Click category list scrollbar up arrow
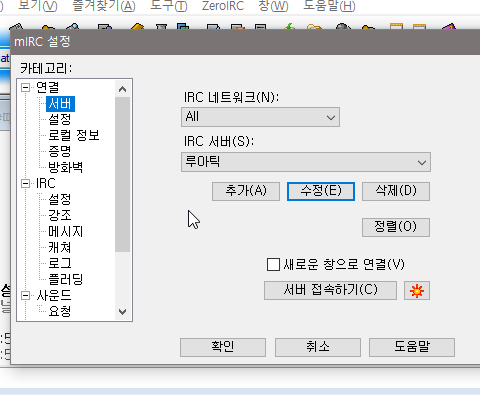Screen dimensions: 480x395 tap(123, 89)
